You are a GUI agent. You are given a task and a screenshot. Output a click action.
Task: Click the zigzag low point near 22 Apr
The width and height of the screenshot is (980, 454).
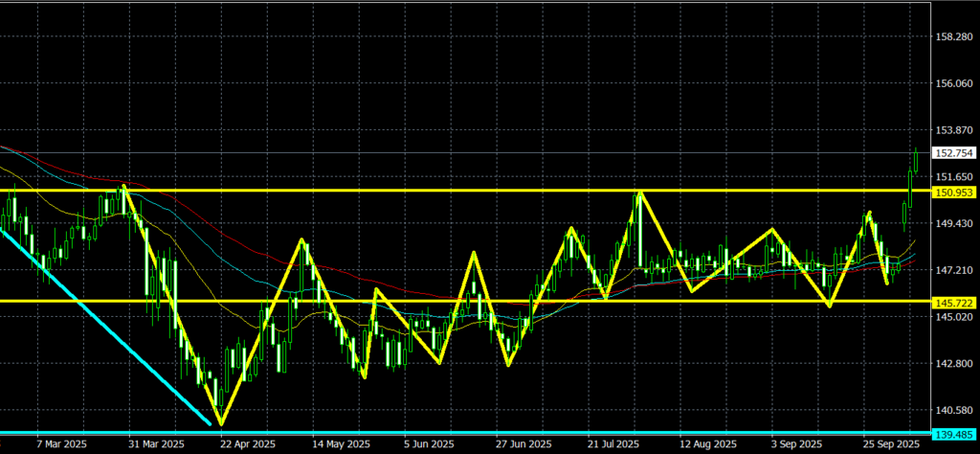point(220,423)
